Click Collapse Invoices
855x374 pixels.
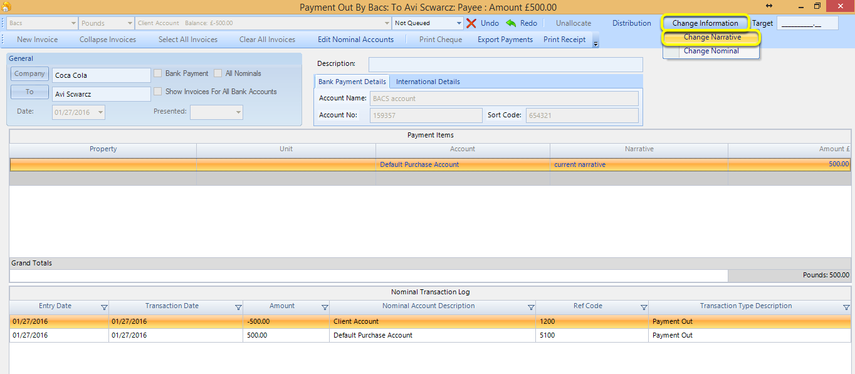click(107, 40)
